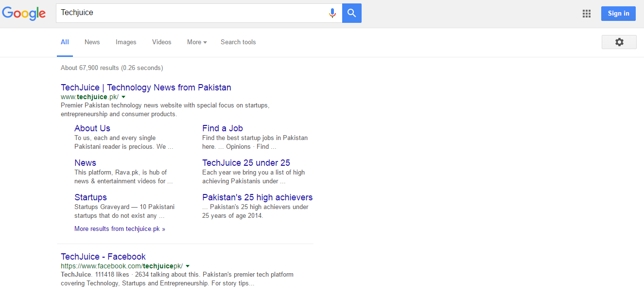Select the All results tab
This screenshot has width=644, height=299.
(x=65, y=42)
